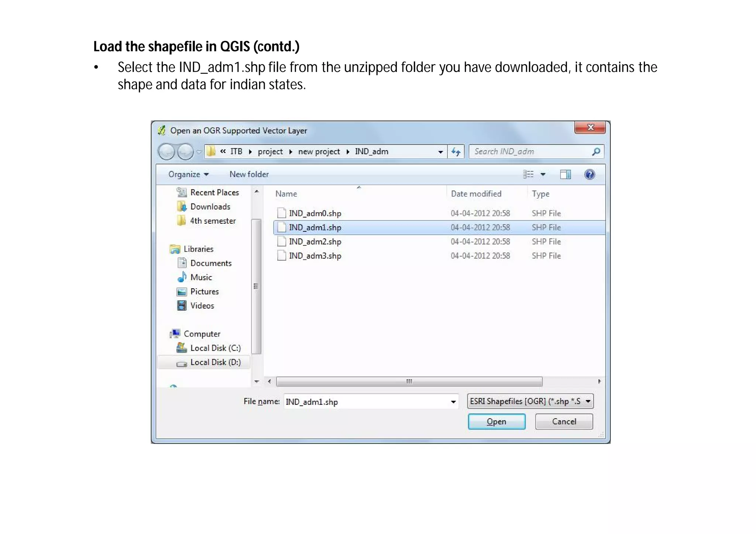756x534 pixels.
Task: Click the QGIS icon in the title bar
Action: point(162,130)
